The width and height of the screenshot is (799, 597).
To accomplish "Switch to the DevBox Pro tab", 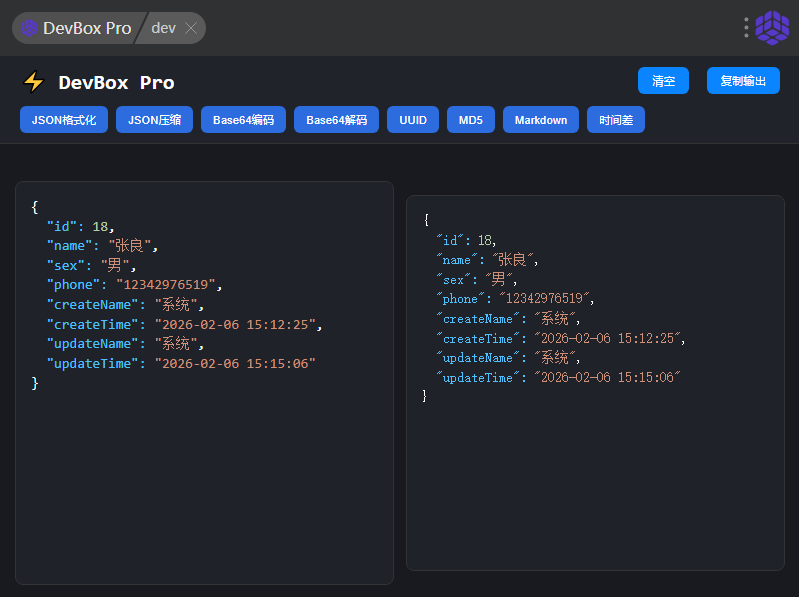I will (86, 28).
